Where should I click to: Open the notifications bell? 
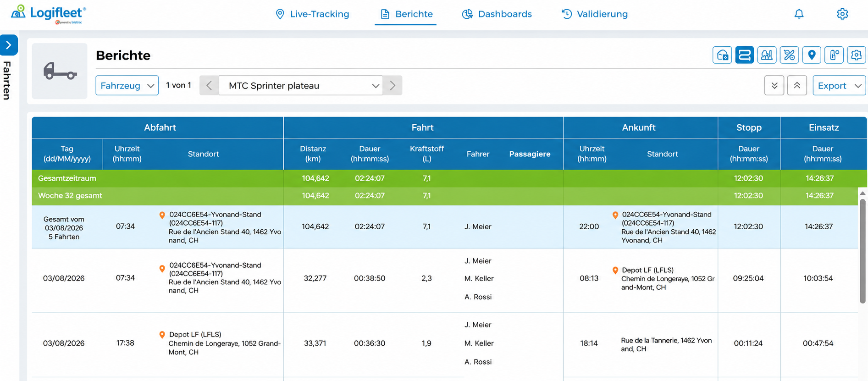799,14
